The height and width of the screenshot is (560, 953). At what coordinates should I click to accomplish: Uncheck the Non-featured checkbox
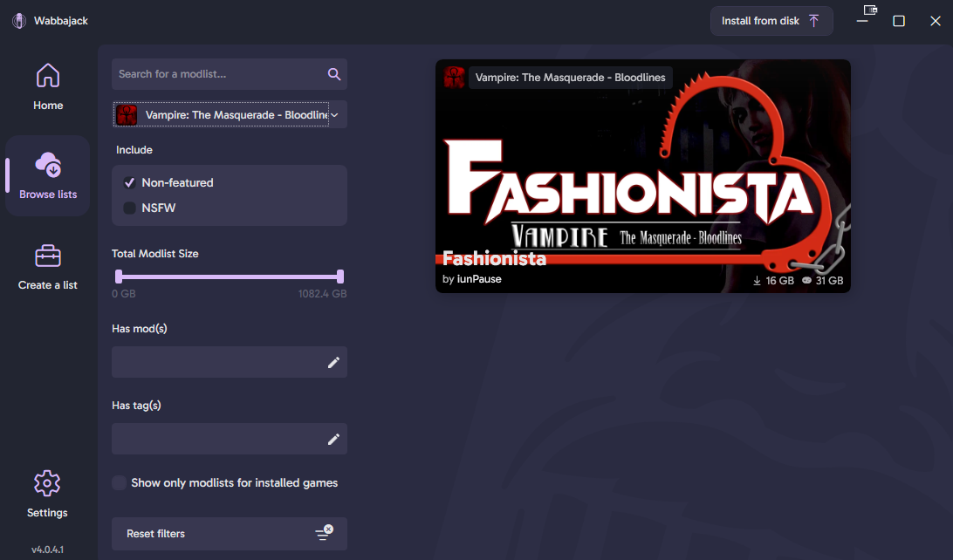click(x=129, y=182)
